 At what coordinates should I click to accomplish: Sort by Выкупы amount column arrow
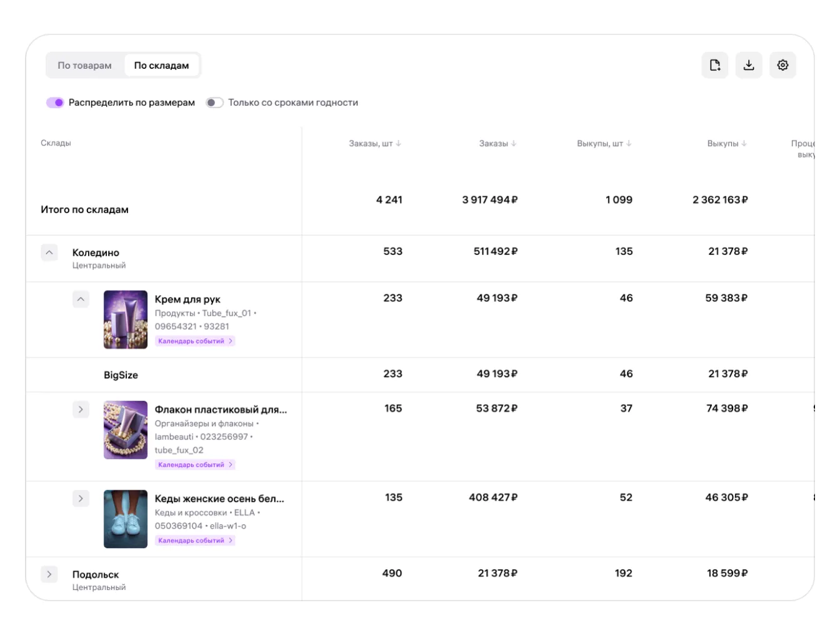click(744, 144)
